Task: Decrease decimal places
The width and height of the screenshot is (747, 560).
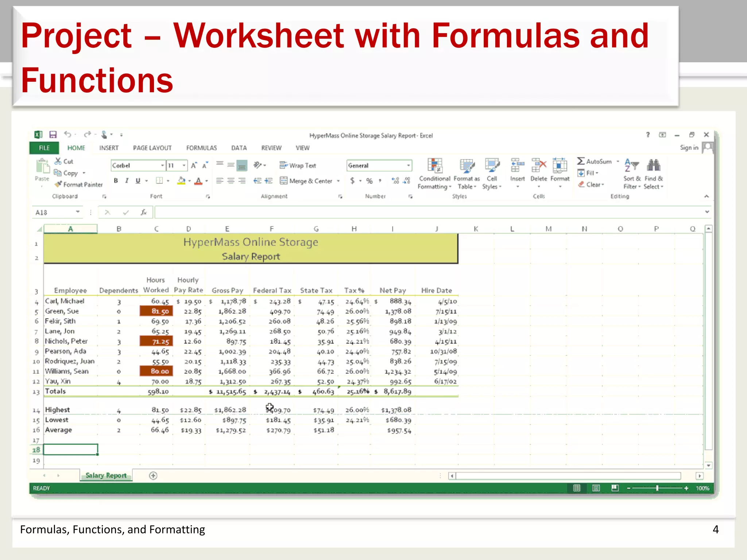Action: [x=407, y=181]
